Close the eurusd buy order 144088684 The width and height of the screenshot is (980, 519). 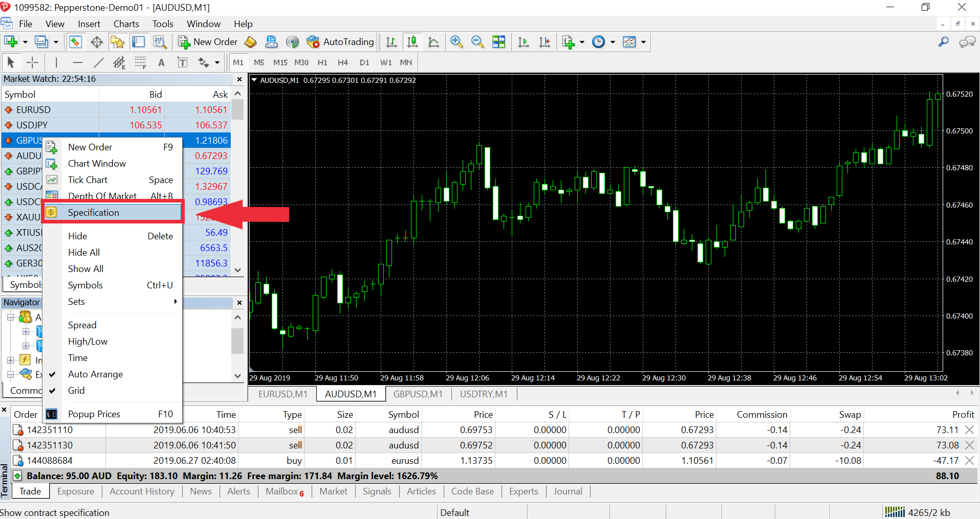[969, 461]
